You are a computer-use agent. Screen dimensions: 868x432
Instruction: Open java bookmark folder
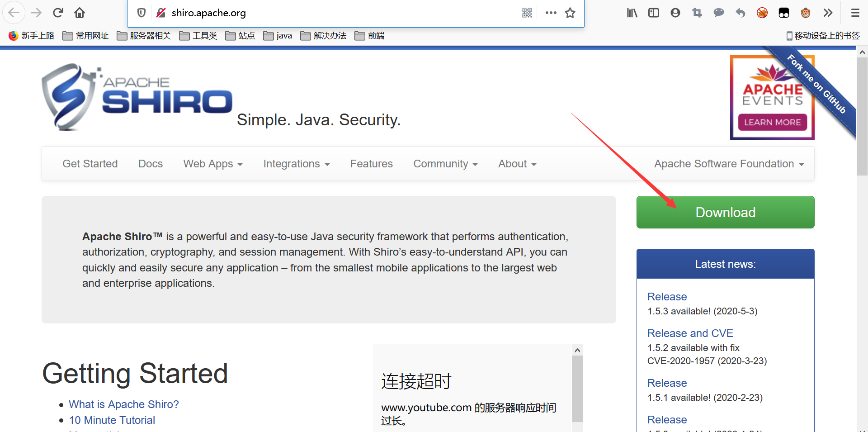(x=278, y=36)
